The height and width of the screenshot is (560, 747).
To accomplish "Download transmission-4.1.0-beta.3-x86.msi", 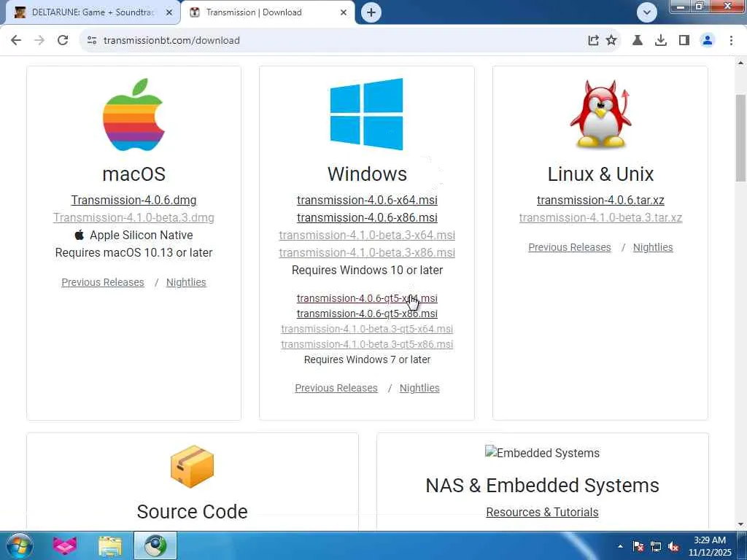I will click(x=368, y=253).
